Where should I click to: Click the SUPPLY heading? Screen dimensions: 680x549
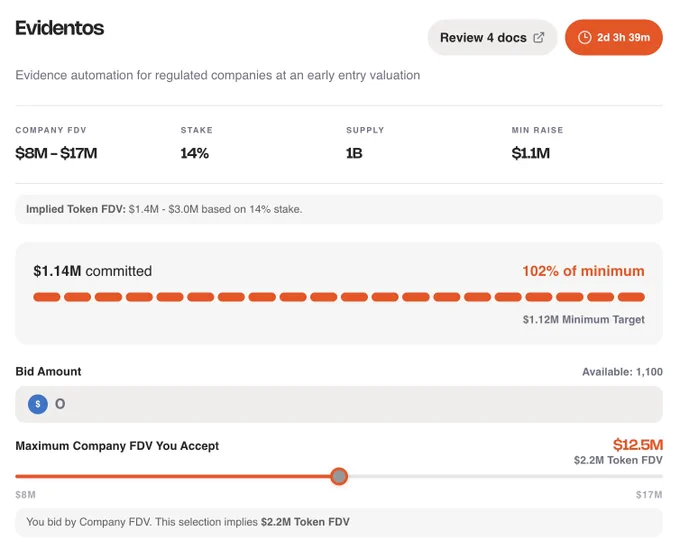click(365, 130)
